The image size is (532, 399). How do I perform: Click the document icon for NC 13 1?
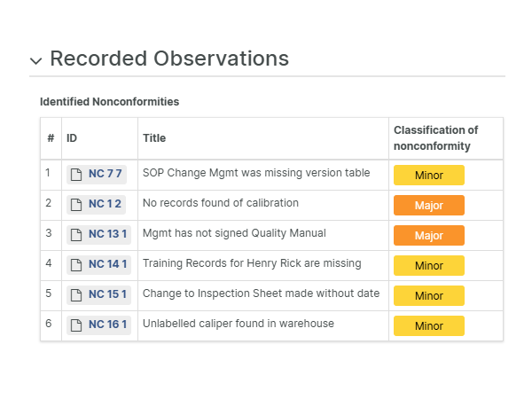coord(76,235)
